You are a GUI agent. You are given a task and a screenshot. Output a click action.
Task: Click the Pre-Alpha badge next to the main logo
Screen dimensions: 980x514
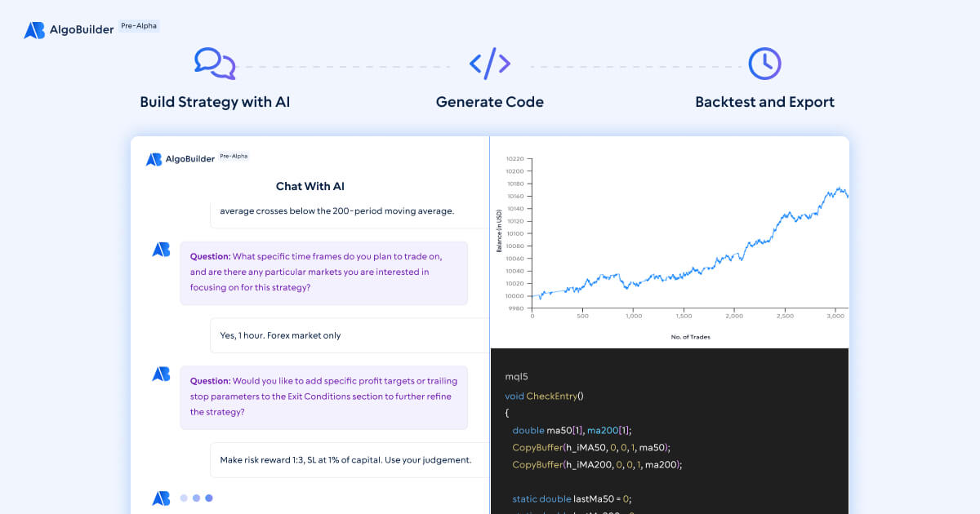[138, 25]
